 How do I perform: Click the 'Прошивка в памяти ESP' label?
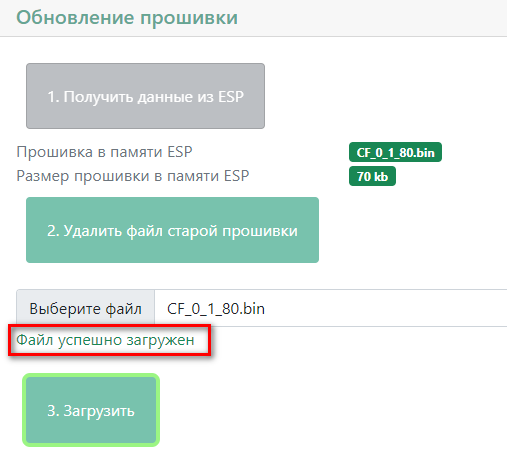[104, 152]
